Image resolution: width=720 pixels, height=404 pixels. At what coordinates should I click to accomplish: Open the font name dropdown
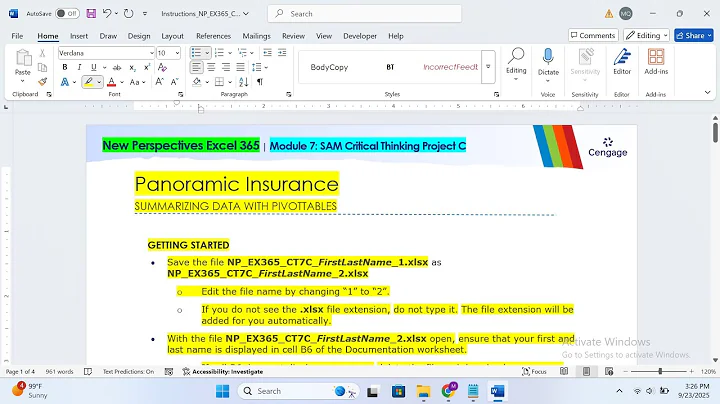152,53
